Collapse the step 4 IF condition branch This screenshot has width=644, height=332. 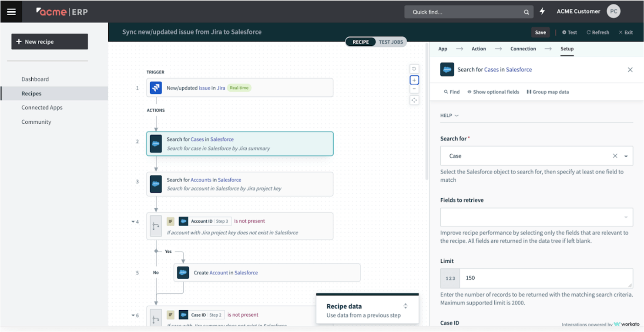tap(133, 221)
